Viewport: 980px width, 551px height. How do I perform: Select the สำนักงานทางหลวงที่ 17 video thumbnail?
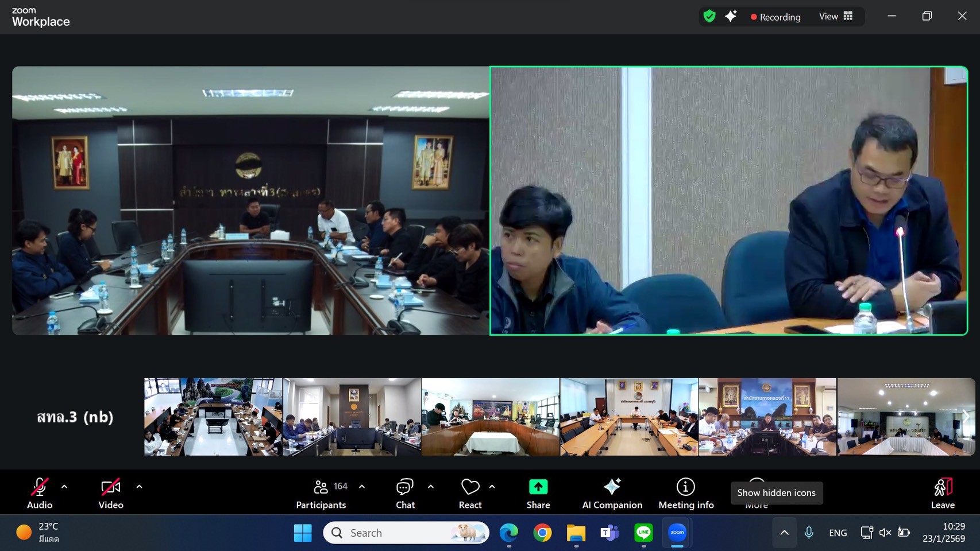[x=767, y=417]
